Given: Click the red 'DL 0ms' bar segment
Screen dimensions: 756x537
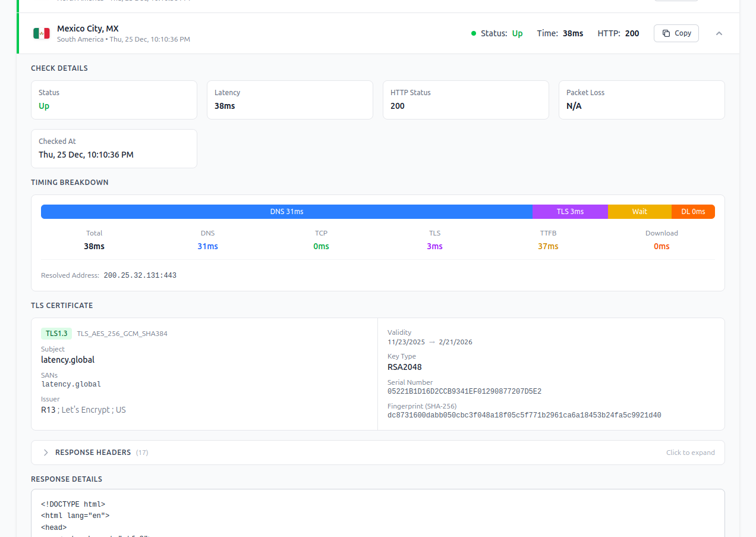Looking at the screenshot, I should (x=693, y=211).
